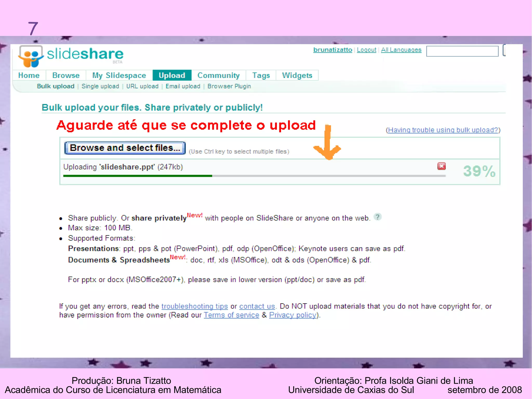Choose URL upload option

click(142, 86)
